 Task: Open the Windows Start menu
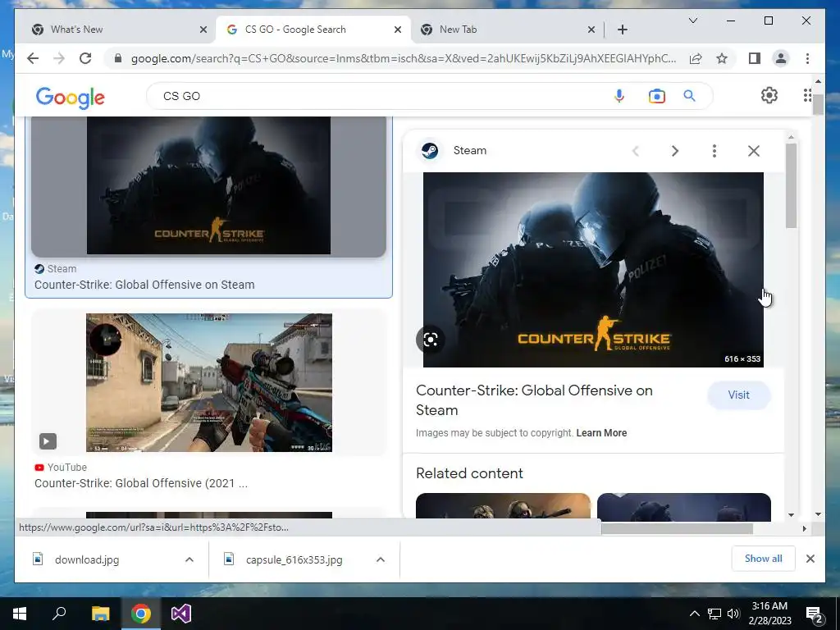pyautogui.click(x=20, y=614)
